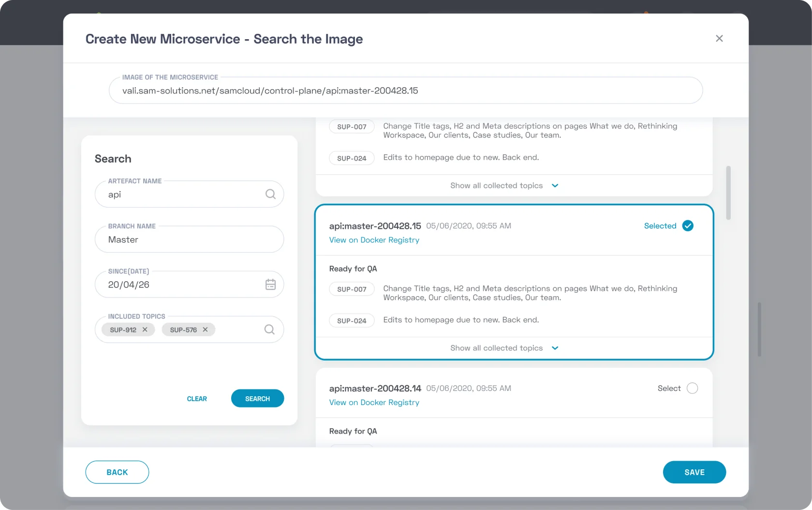Click the artefact name search magnifier icon
The width and height of the screenshot is (812, 510).
click(x=270, y=194)
